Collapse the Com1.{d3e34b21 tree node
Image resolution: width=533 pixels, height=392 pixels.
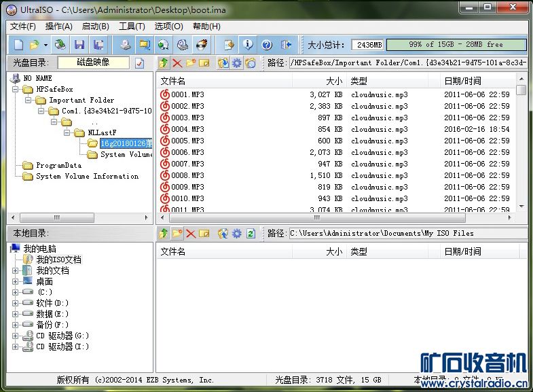[x=41, y=111]
